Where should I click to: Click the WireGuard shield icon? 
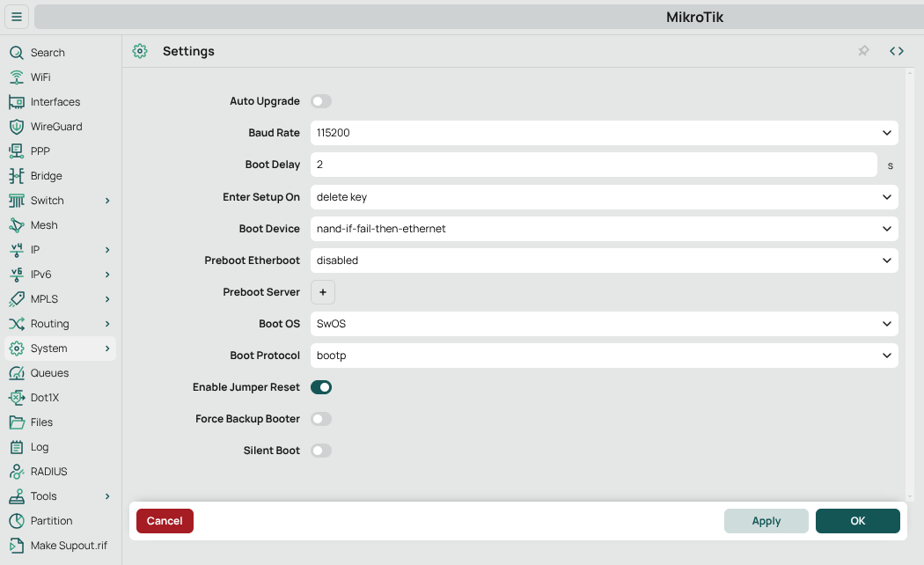17,127
